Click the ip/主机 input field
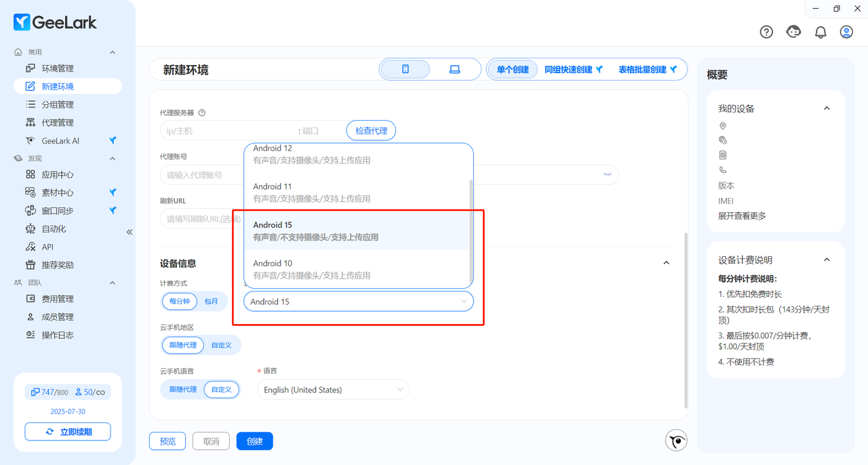The width and height of the screenshot is (868, 465). click(x=229, y=131)
